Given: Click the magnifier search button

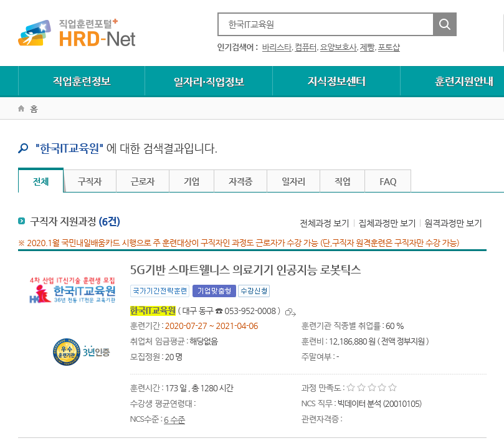Looking at the screenshot, I should click(445, 24).
